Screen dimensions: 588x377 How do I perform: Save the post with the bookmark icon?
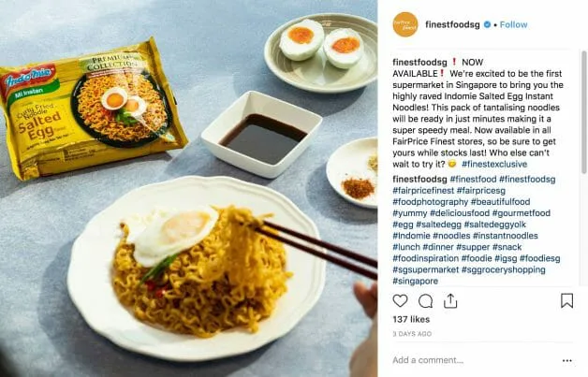[x=566, y=300]
